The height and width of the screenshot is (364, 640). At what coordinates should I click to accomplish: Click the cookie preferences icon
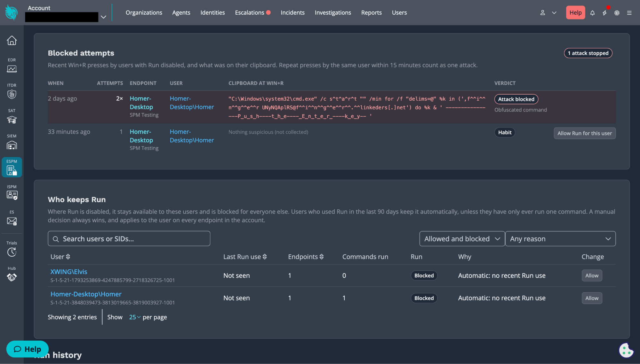626,350
